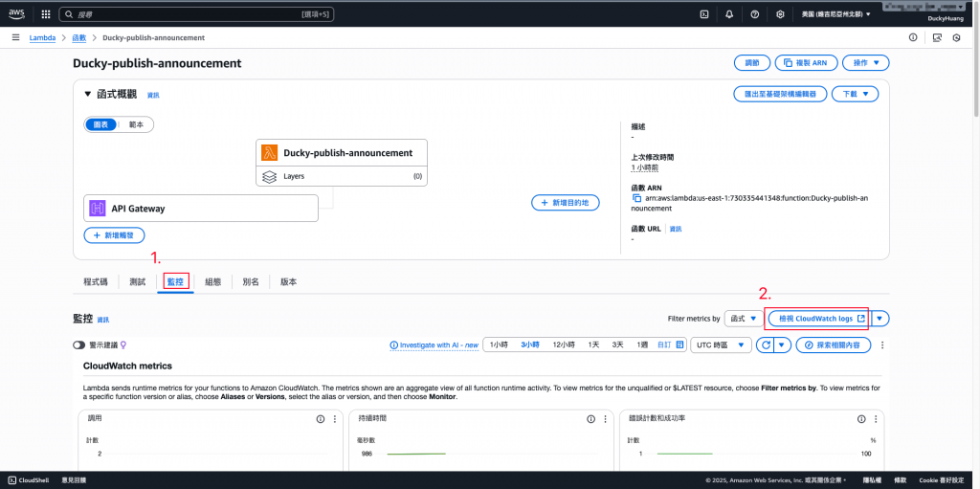Screen dimensions: 980x489
Task: Open the info icon on 持續時間 chart
Action: pyautogui.click(x=590, y=419)
